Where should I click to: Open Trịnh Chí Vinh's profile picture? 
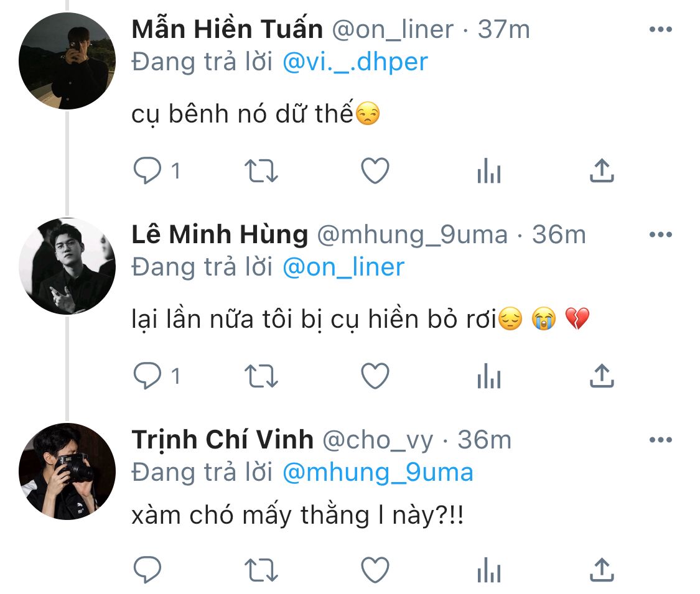click(67, 471)
